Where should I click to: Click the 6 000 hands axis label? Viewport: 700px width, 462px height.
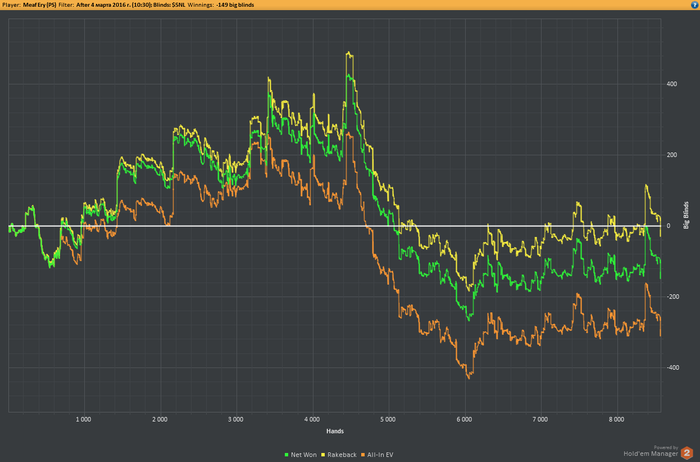pos(464,420)
